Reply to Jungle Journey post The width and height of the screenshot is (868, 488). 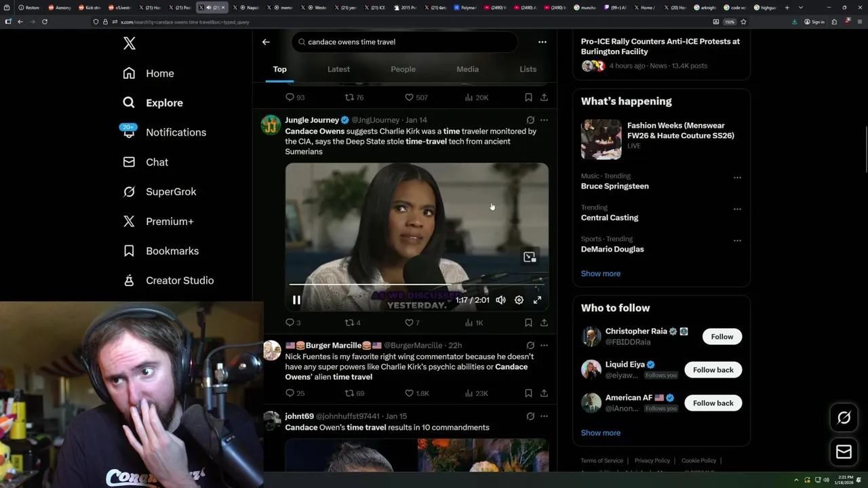[x=293, y=323]
